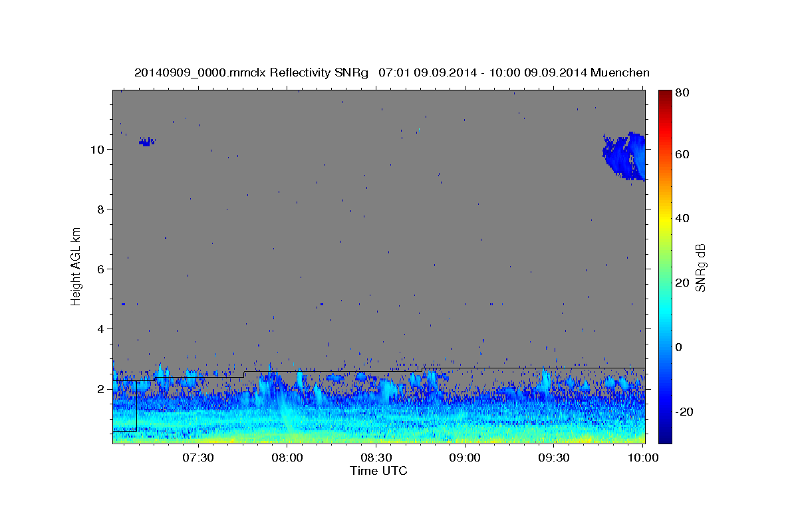Click the SNRg colorbar gradient
This screenshot has width=798, height=532.
(665, 266)
